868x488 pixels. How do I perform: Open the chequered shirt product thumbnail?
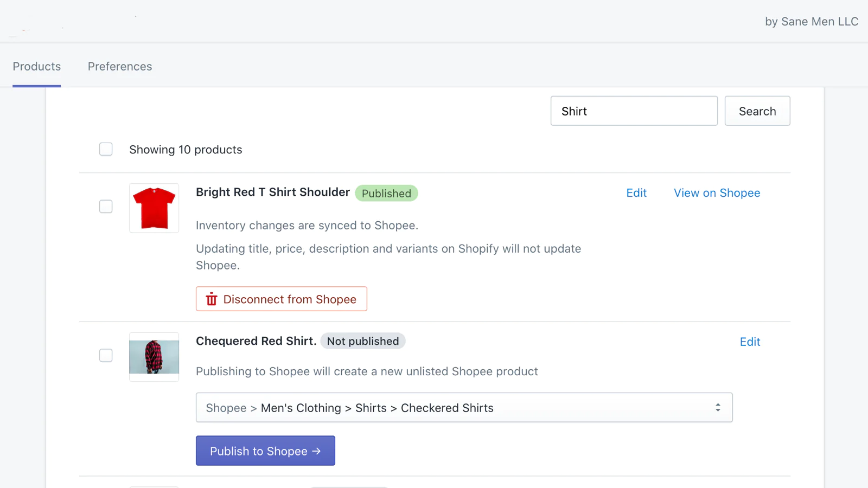154,357
